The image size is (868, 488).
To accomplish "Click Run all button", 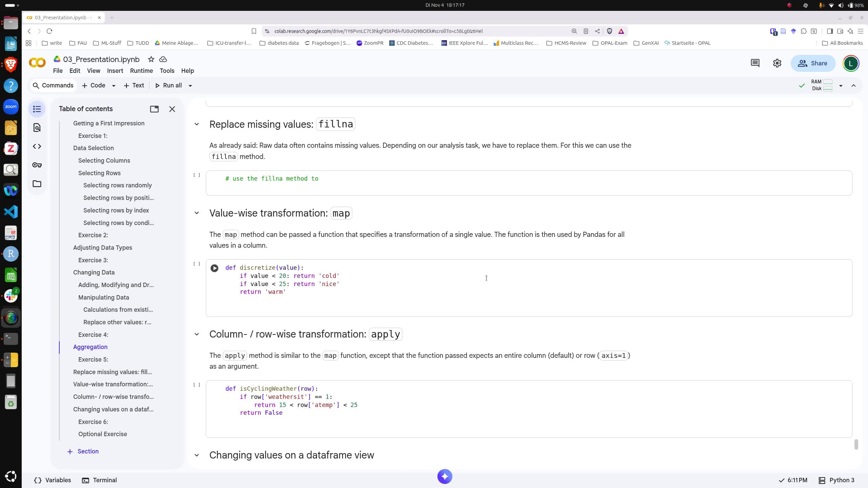I will [x=169, y=85].
